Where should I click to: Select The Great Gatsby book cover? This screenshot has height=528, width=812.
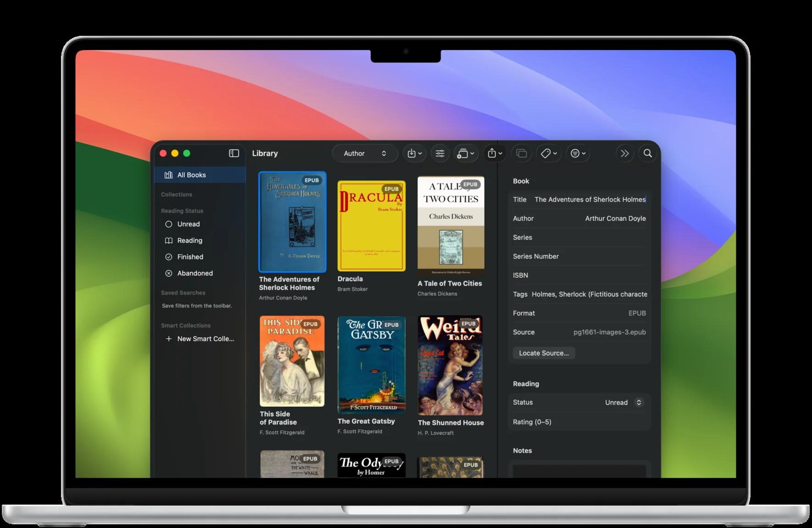click(372, 365)
